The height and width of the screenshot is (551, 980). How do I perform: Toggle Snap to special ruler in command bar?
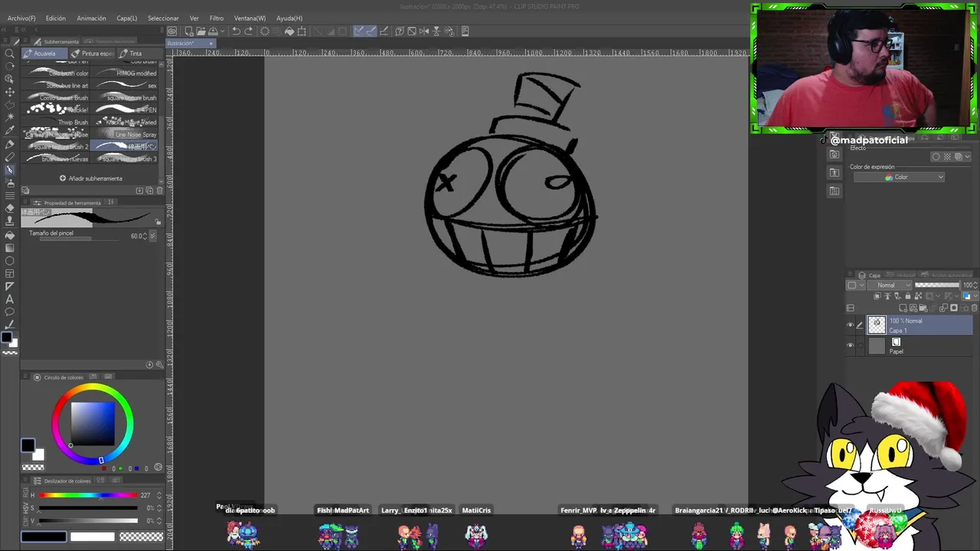click(x=371, y=31)
